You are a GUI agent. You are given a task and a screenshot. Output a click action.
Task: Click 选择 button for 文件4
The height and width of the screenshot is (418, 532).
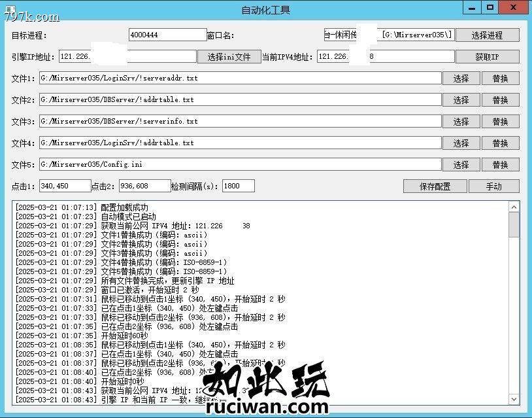click(x=461, y=143)
